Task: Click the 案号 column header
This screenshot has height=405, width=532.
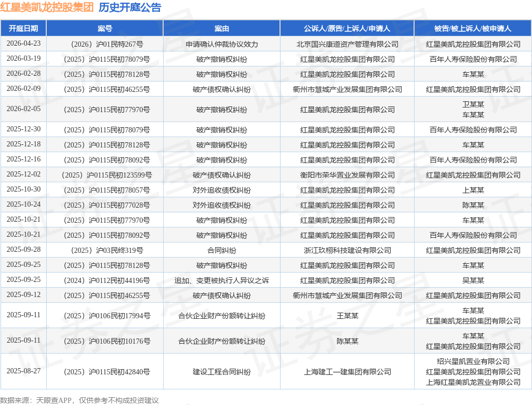Action: point(105,29)
